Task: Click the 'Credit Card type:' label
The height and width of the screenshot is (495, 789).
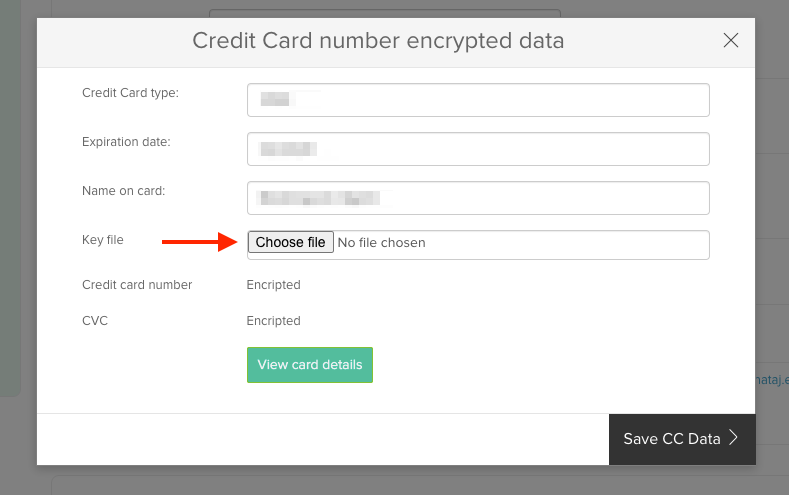Action: [130, 93]
